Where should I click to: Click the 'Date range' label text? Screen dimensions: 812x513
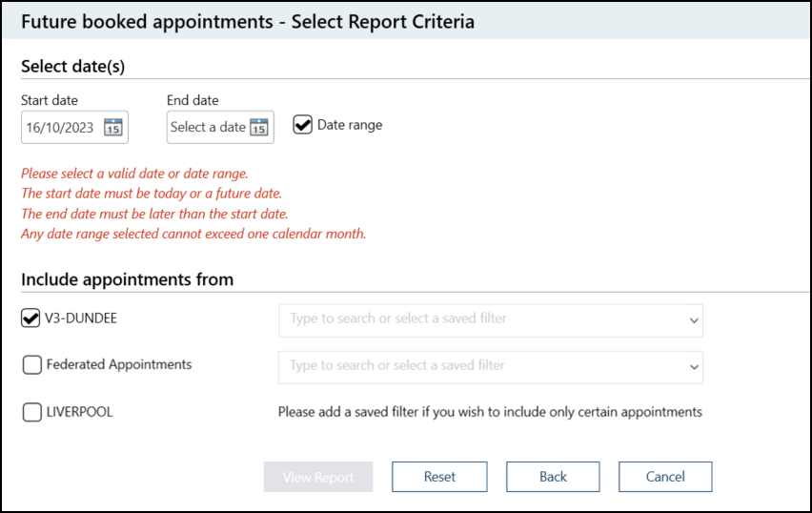pos(350,125)
